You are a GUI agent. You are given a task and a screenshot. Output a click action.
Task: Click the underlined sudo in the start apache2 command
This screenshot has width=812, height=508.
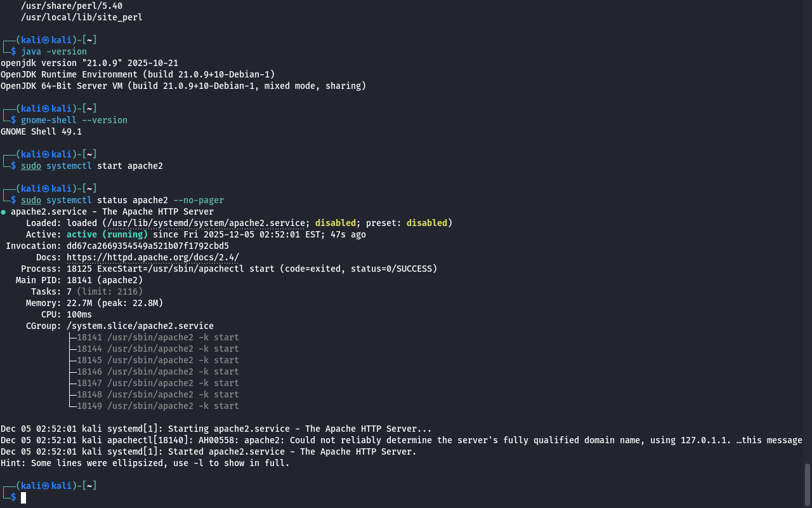[31, 166]
